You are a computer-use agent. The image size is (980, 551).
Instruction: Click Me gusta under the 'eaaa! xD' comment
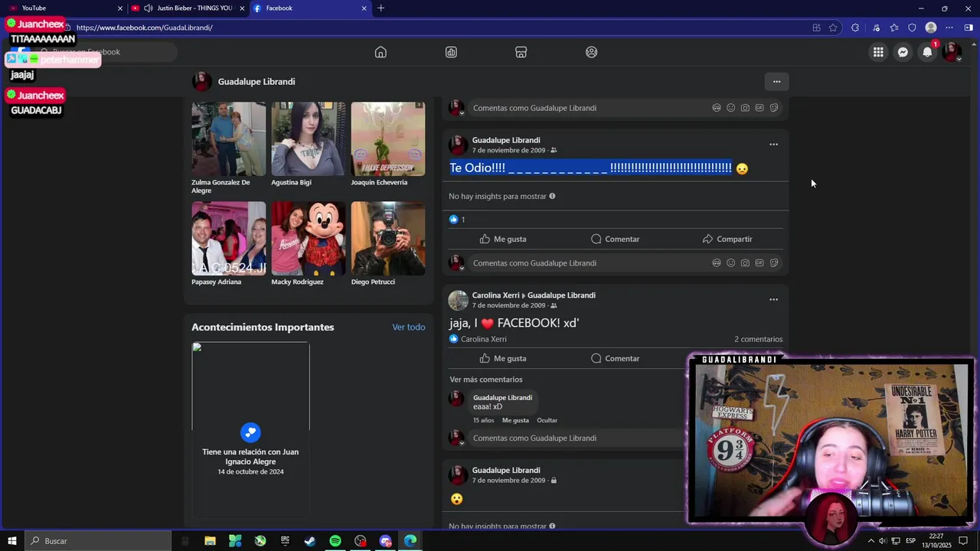(515, 420)
